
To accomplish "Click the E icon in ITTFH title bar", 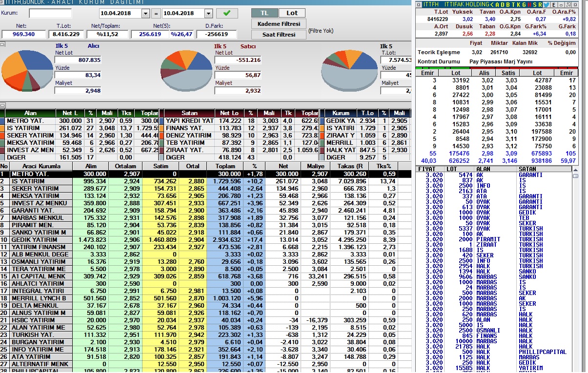I will (554, 5).
